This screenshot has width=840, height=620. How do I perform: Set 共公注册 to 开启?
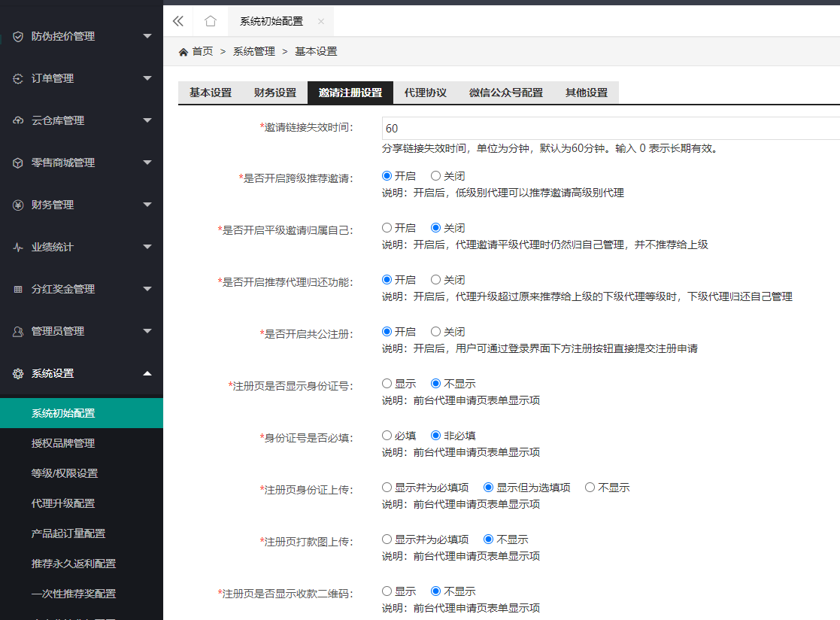tap(387, 332)
